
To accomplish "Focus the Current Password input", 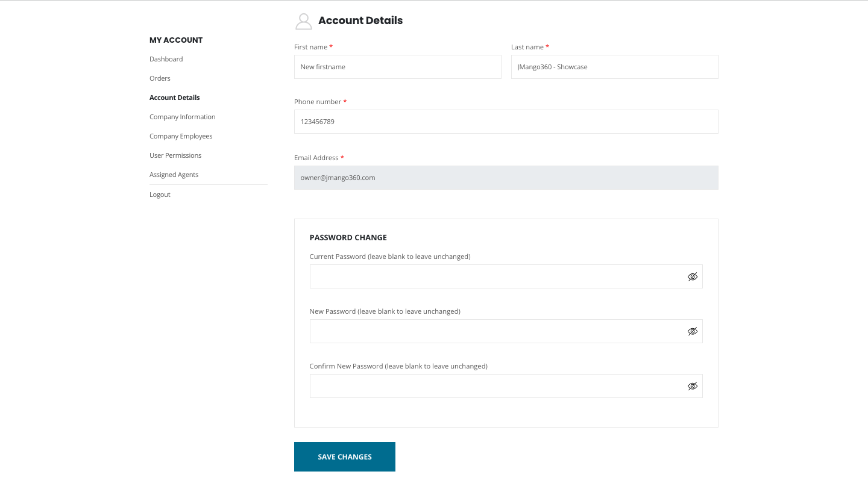I will (494, 277).
